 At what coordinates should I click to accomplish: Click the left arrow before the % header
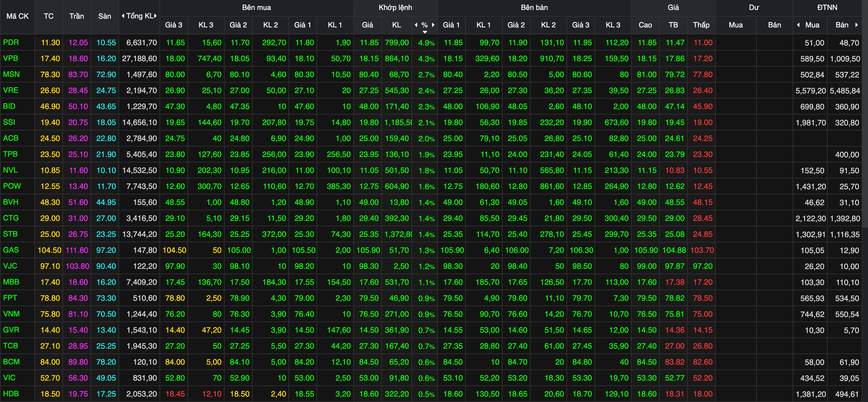point(416,25)
